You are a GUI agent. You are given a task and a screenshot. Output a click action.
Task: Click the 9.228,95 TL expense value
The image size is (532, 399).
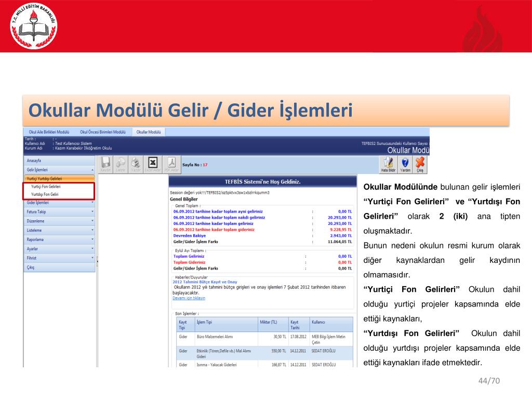click(x=341, y=230)
